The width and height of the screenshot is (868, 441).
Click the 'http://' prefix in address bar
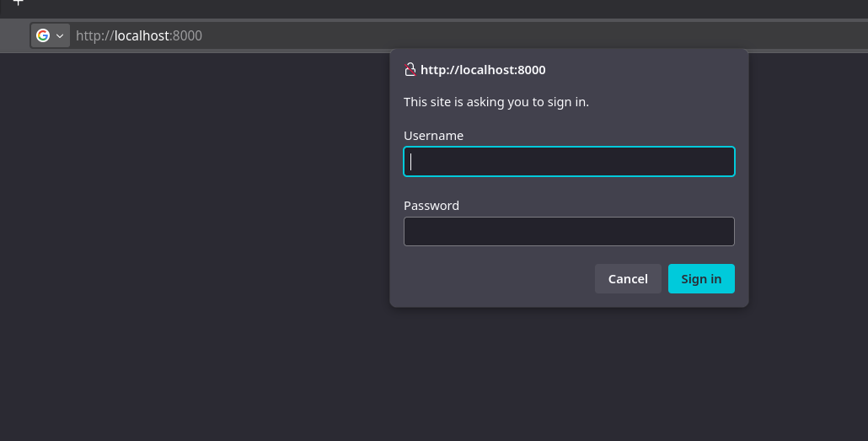(x=94, y=36)
